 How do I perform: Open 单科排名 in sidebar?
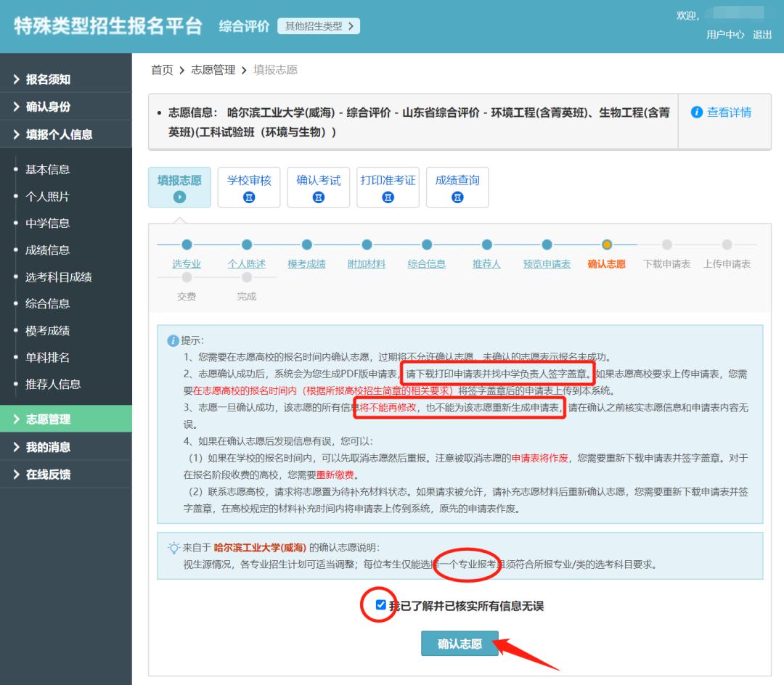47,357
